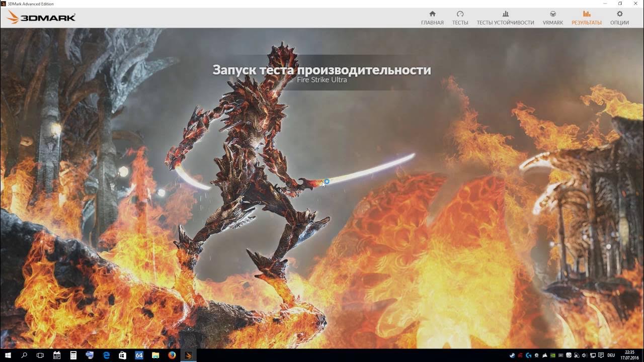Image resolution: width=644 pixels, height=362 pixels.
Task: Go to the VRMark tab
Action: coord(552,18)
